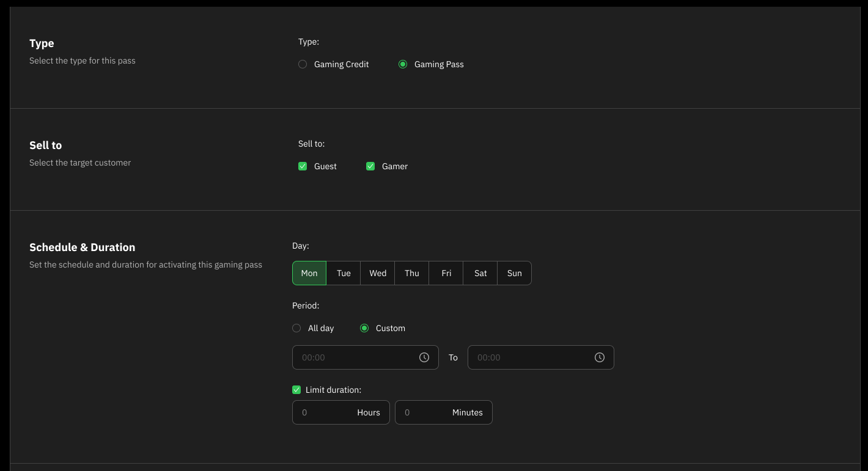Deselect the Mon day button
Image resolution: width=868 pixels, height=471 pixels.
point(309,273)
